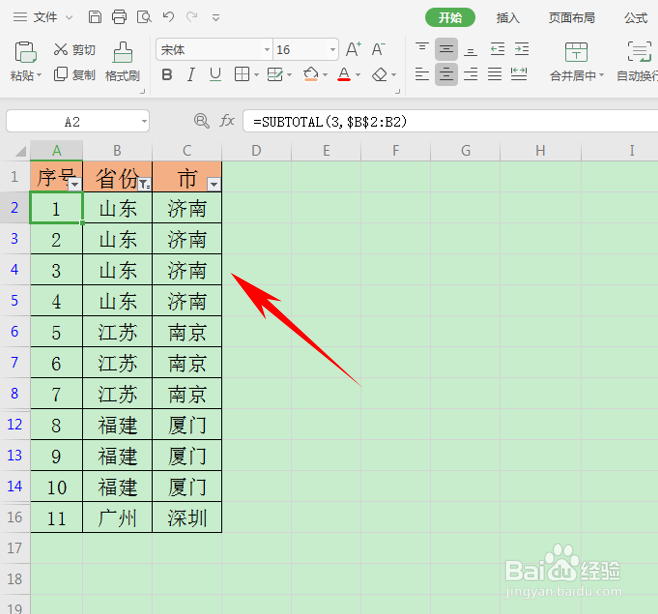Apply red font color A
The width and height of the screenshot is (658, 614).
tap(344, 74)
